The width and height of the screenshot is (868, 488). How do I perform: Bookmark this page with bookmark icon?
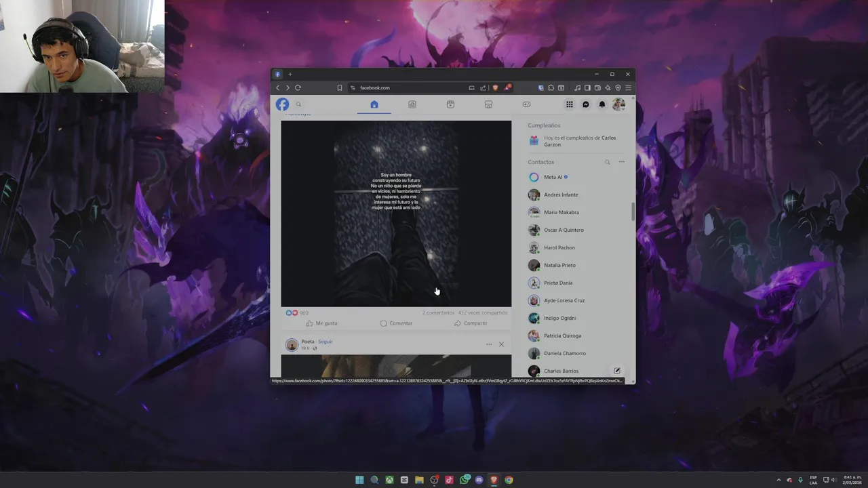340,87
